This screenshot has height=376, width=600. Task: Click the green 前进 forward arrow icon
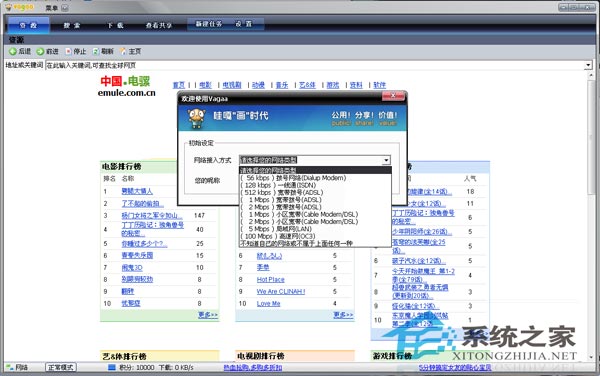40,51
